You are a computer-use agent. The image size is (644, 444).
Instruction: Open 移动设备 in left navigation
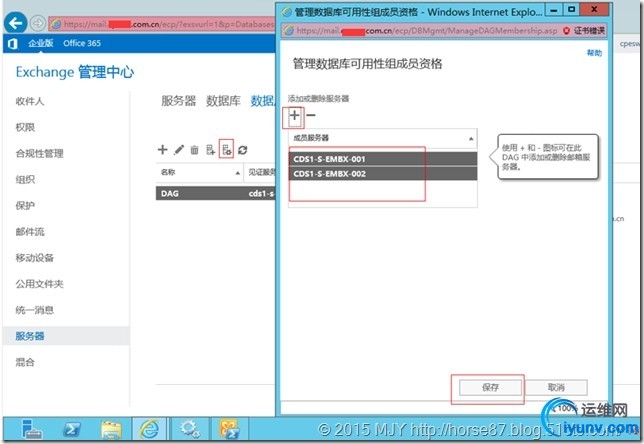pos(34,258)
